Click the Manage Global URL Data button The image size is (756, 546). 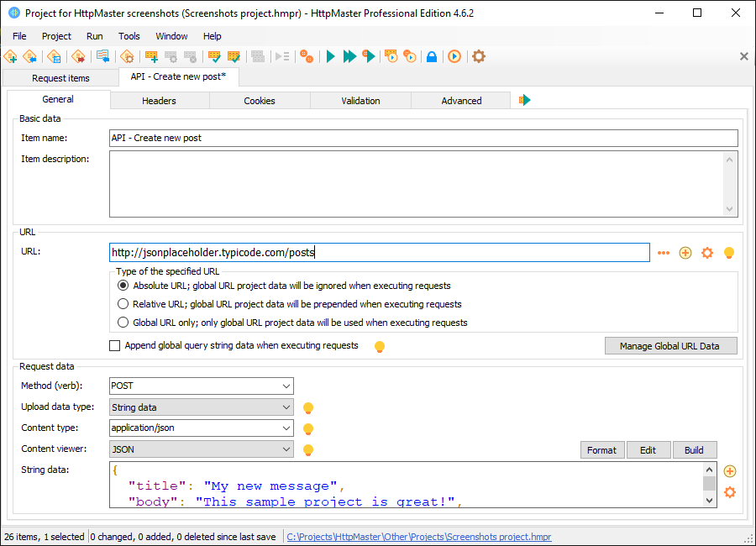pos(670,346)
